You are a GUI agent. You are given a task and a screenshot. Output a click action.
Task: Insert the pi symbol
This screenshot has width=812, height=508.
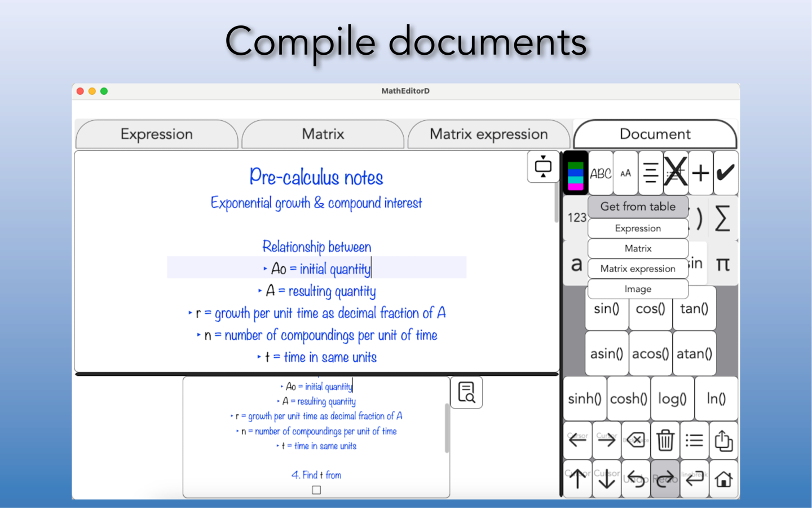(722, 264)
